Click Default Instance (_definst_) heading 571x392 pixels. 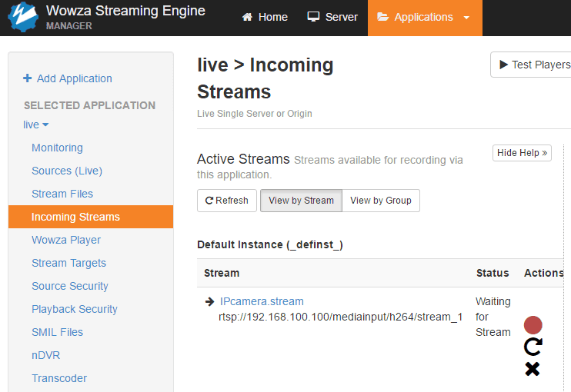(270, 244)
